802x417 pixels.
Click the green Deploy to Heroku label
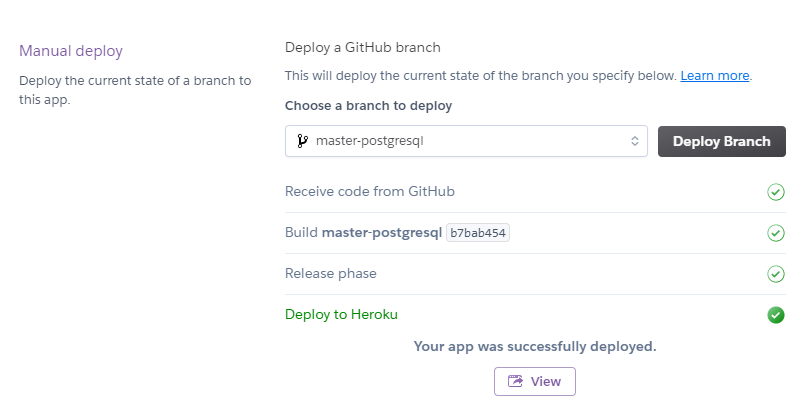coord(341,314)
